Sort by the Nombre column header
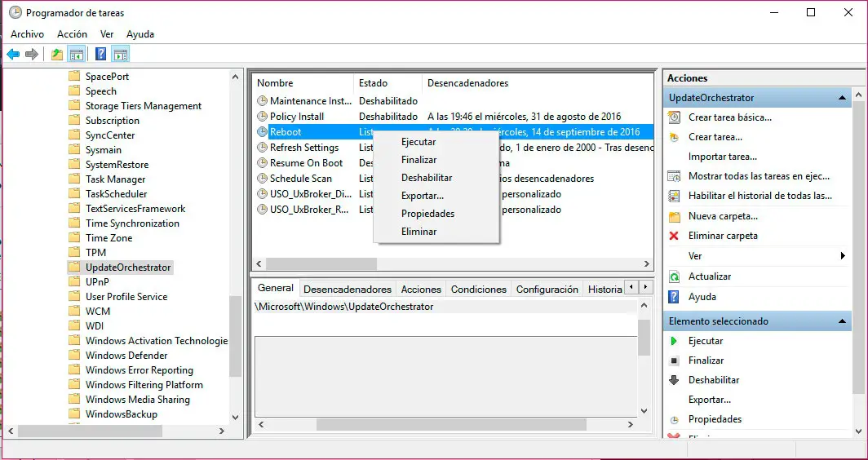The image size is (868, 460). point(303,83)
